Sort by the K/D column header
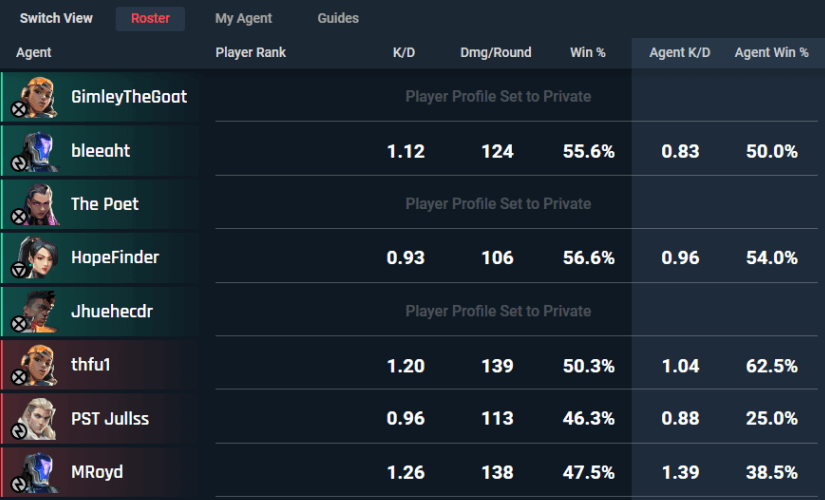This screenshot has width=825, height=500. [x=404, y=53]
